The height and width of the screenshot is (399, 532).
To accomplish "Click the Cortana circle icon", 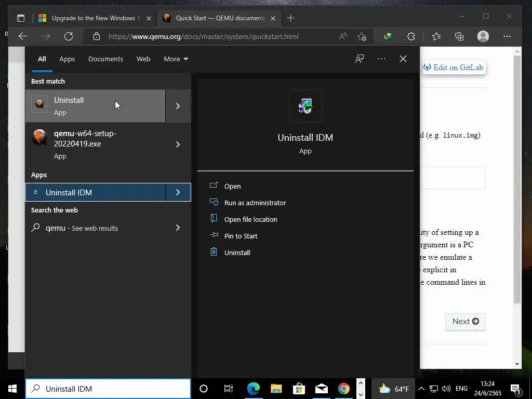I will coord(204,389).
